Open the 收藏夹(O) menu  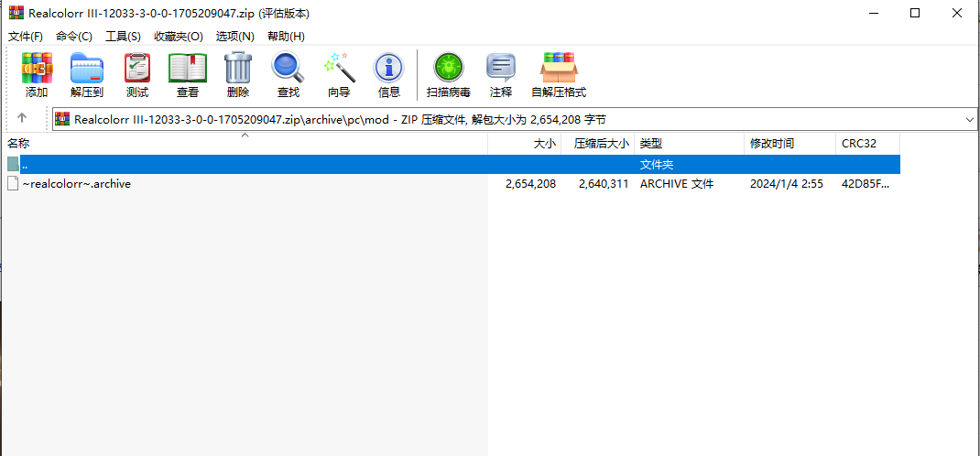tap(179, 37)
